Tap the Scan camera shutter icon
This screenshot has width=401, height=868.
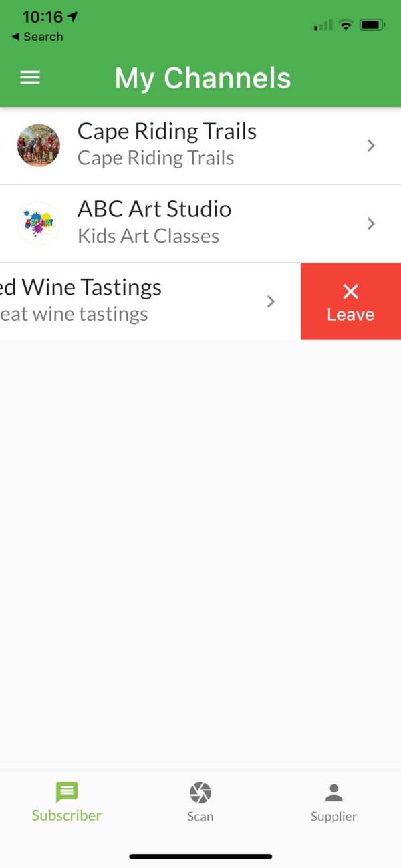[200, 793]
